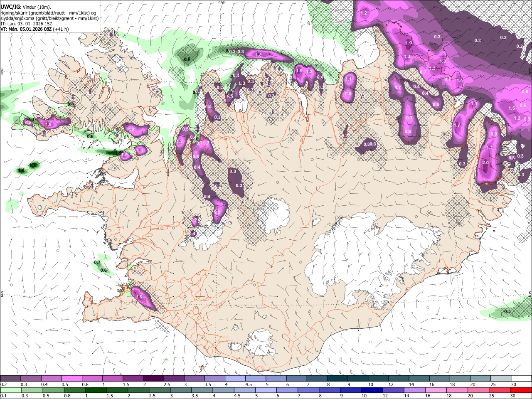532x399 pixels.
Task: Select the bright red swatch ending the bottom legend
Action: pyautogui.click(x=521, y=390)
